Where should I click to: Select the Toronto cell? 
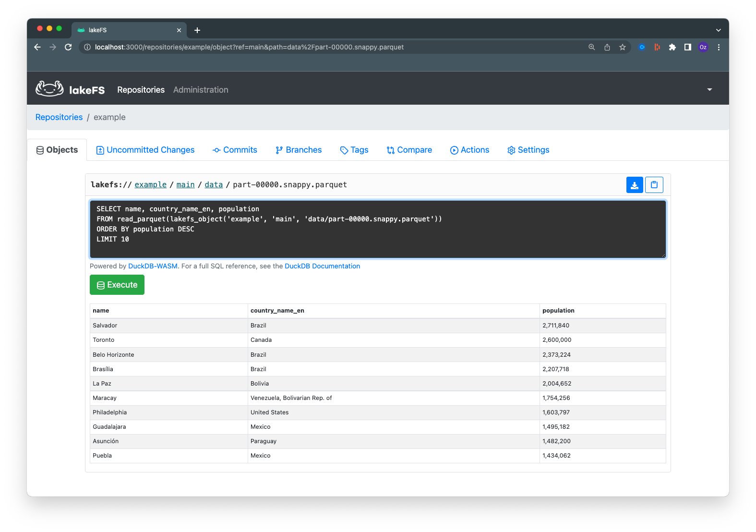tap(169, 340)
